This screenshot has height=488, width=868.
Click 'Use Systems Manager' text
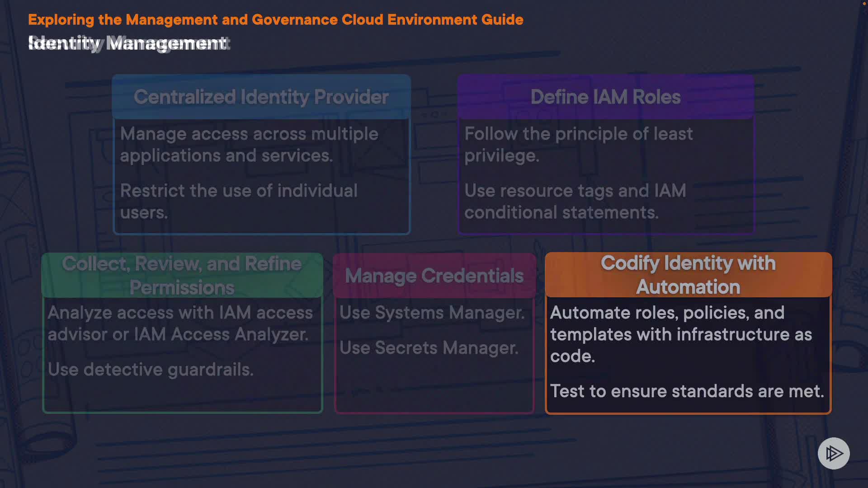click(432, 313)
